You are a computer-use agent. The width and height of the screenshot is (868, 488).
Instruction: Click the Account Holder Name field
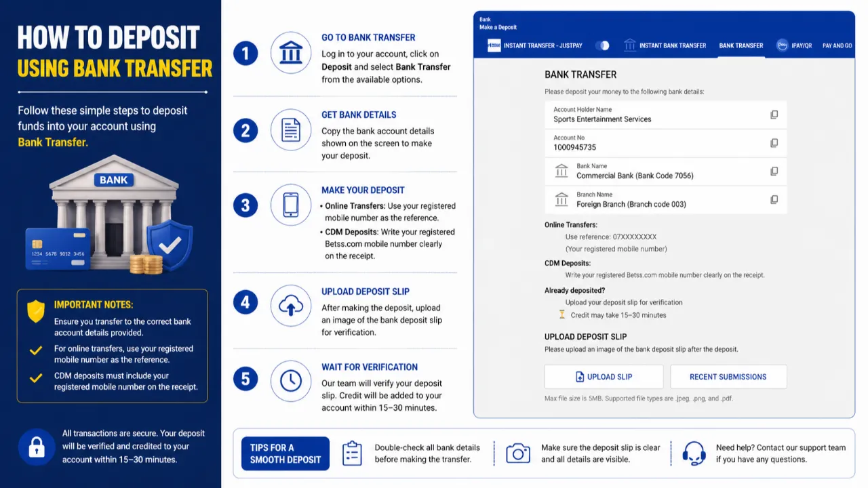(665, 115)
